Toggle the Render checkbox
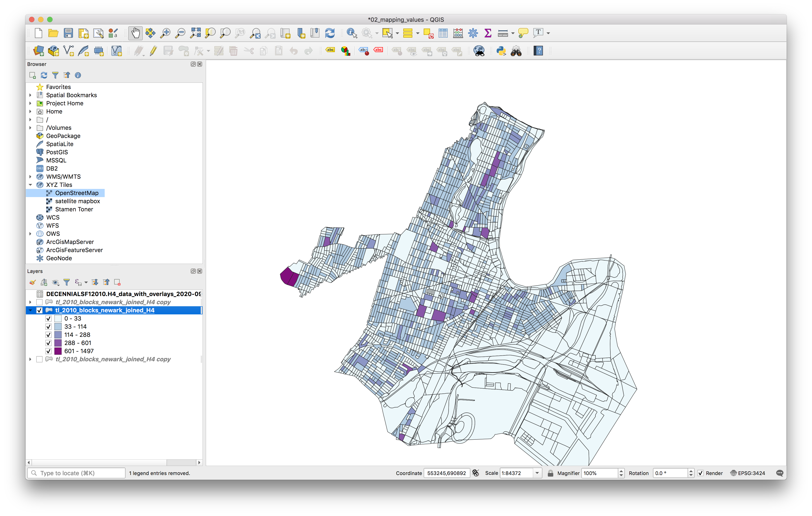The width and height of the screenshot is (812, 516). click(700, 473)
